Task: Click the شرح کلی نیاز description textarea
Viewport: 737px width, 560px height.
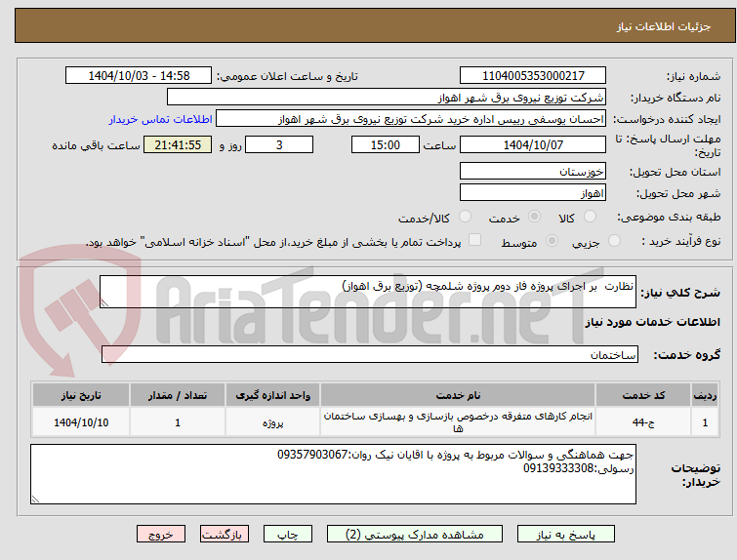Action: pos(368,292)
